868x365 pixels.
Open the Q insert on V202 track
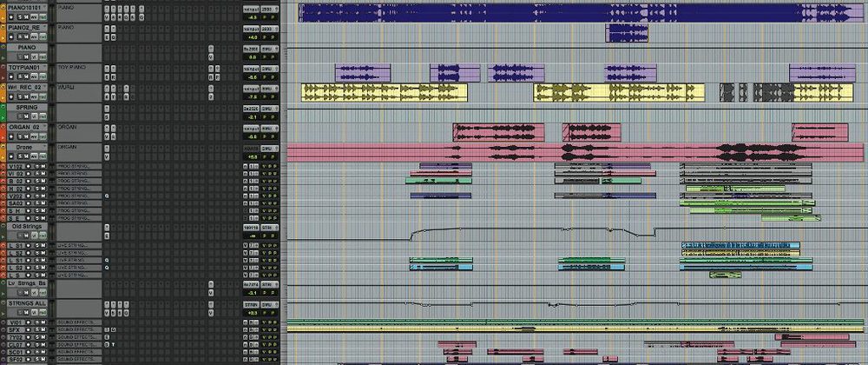(107, 196)
